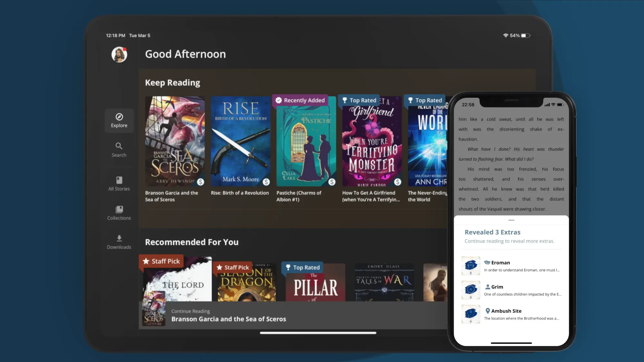Open How To Get A Girlfriend cover
Screen dimensions: 644x362
[372, 141]
